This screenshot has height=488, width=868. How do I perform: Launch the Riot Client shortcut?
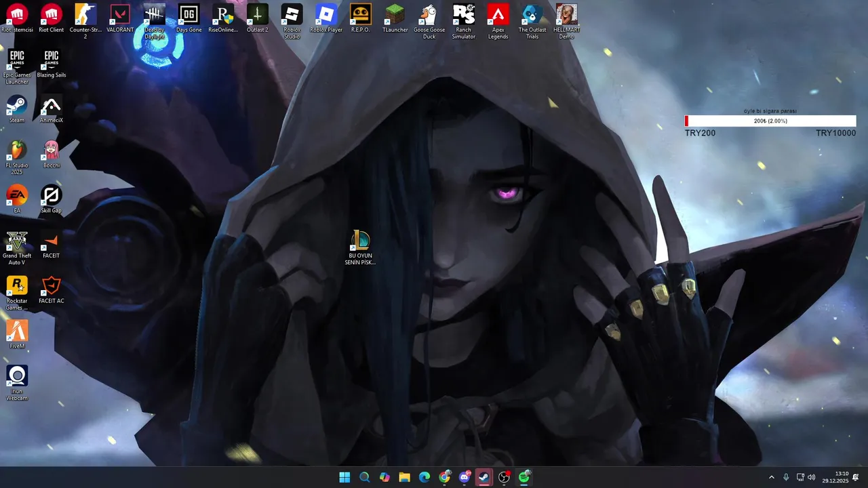[52, 18]
